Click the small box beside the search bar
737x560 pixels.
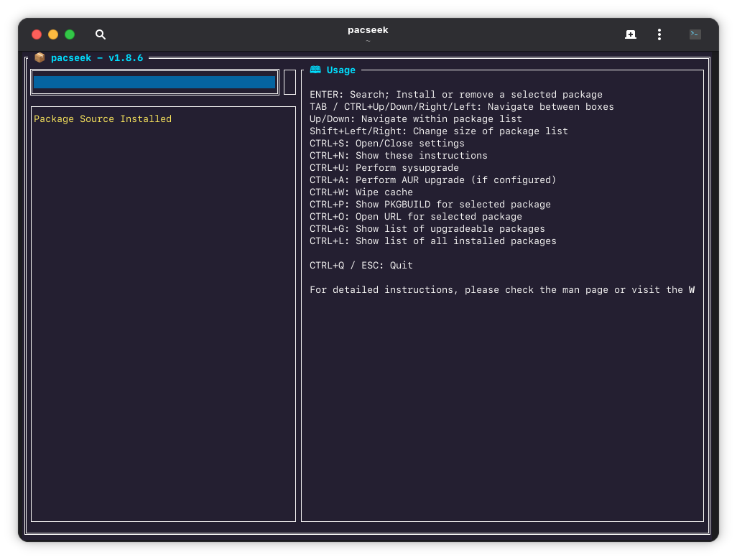click(x=289, y=81)
